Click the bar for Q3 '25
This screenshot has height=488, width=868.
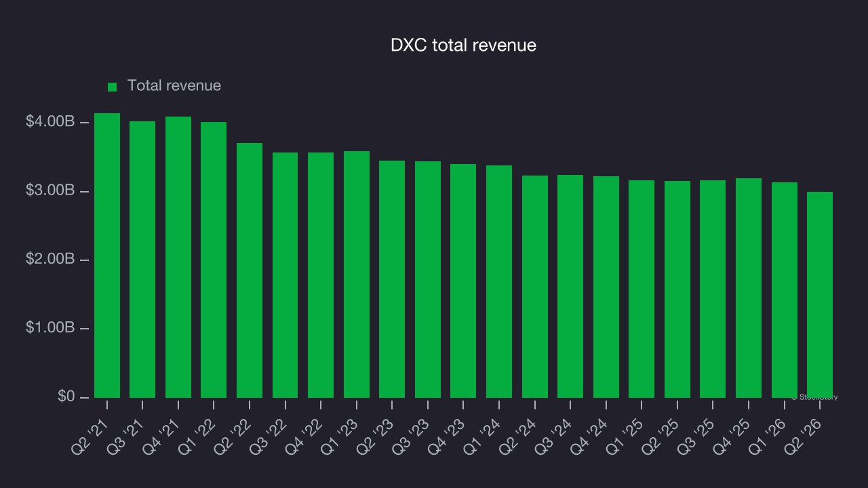click(713, 289)
